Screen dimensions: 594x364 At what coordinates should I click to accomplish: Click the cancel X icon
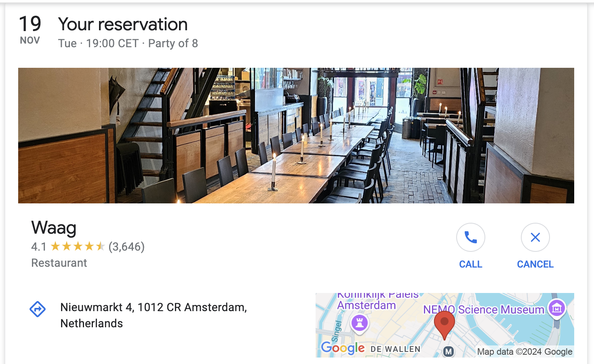[x=535, y=237]
